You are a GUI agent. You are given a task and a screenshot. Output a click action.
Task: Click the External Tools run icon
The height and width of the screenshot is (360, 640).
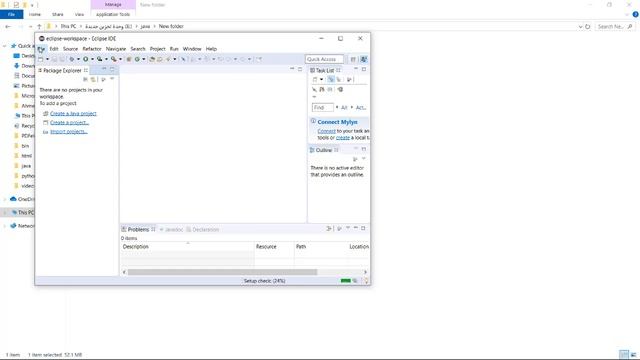(114, 59)
